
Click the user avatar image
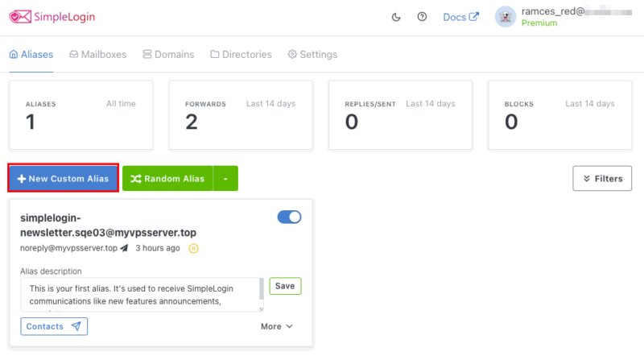[506, 17]
